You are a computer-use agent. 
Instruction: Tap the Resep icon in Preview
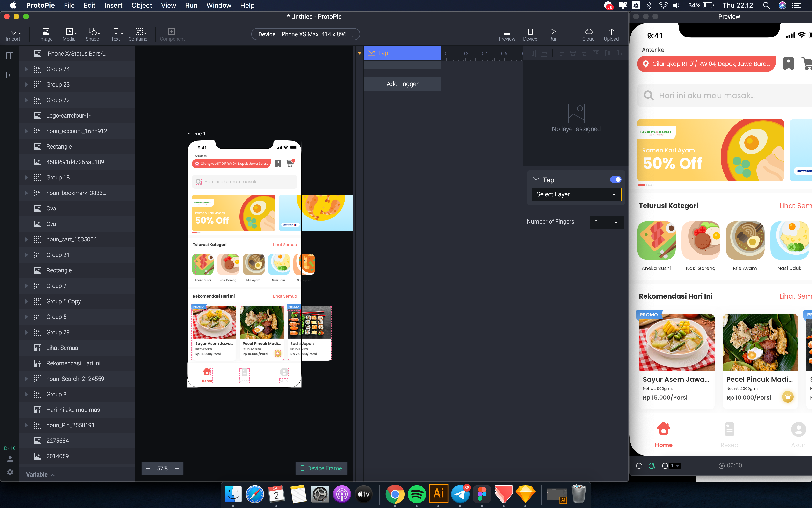tap(729, 434)
